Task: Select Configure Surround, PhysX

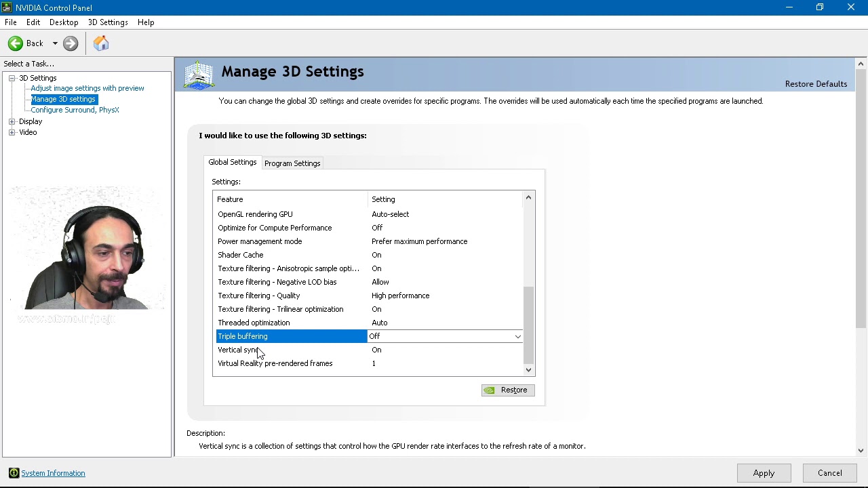Action: pyautogui.click(x=75, y=110)
